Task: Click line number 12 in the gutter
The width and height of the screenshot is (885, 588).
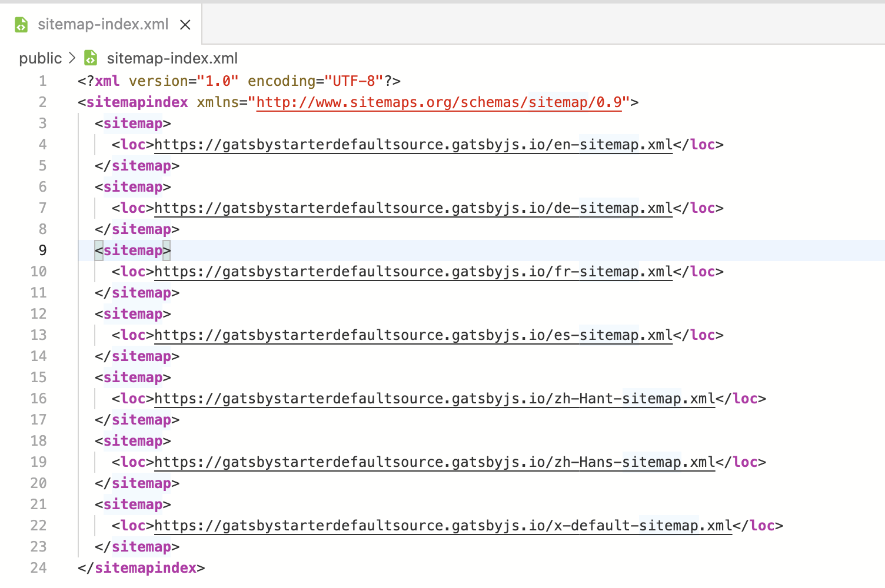Action: coord(38,314)
